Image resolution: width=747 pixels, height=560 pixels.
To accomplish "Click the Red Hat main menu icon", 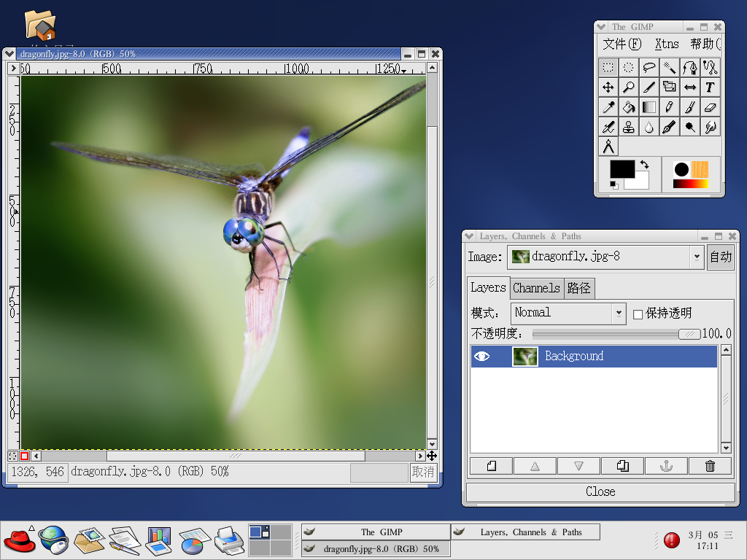I will click(x=19, y=540).
